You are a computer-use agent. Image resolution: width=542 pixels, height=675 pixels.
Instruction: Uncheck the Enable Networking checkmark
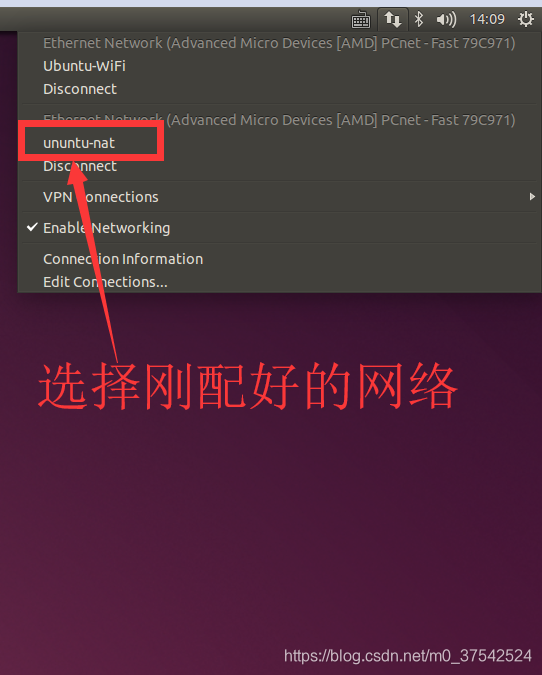(x=32, y=227)
